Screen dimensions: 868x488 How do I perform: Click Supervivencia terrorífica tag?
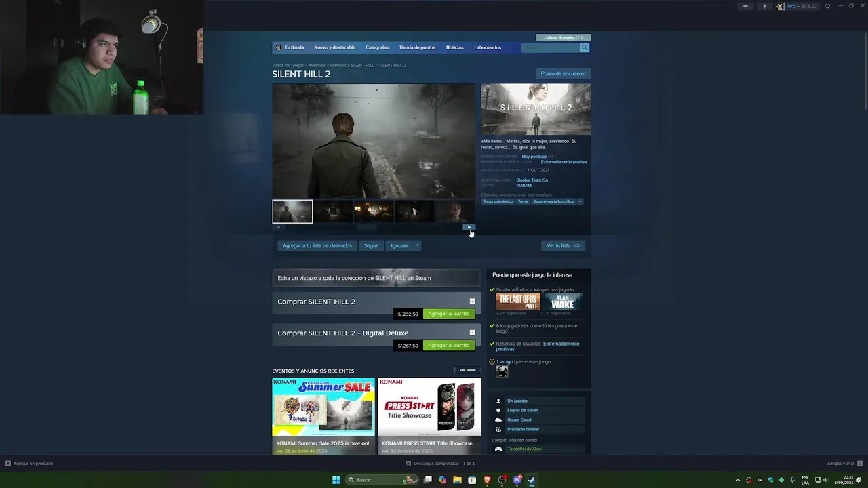tap(553, 201)
